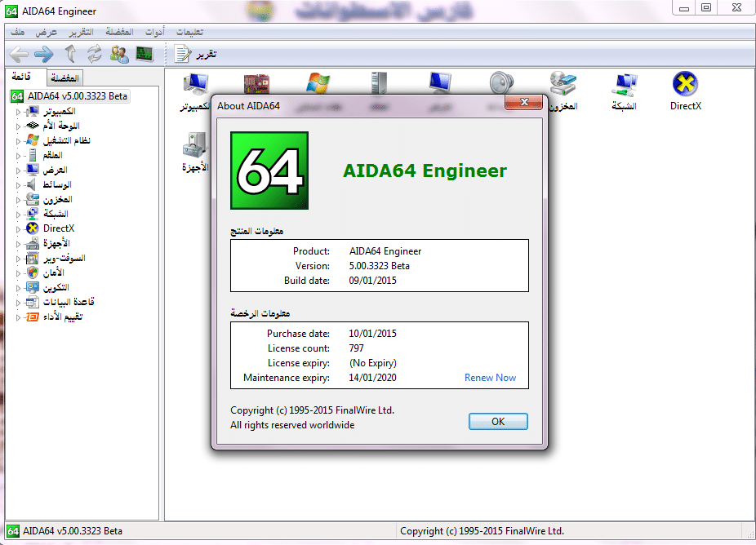The width and height of the screenshot is (756, 545).
Task: Open the server tower icon in the main pane
Action: pyautogui.click(x=379, y=83)
